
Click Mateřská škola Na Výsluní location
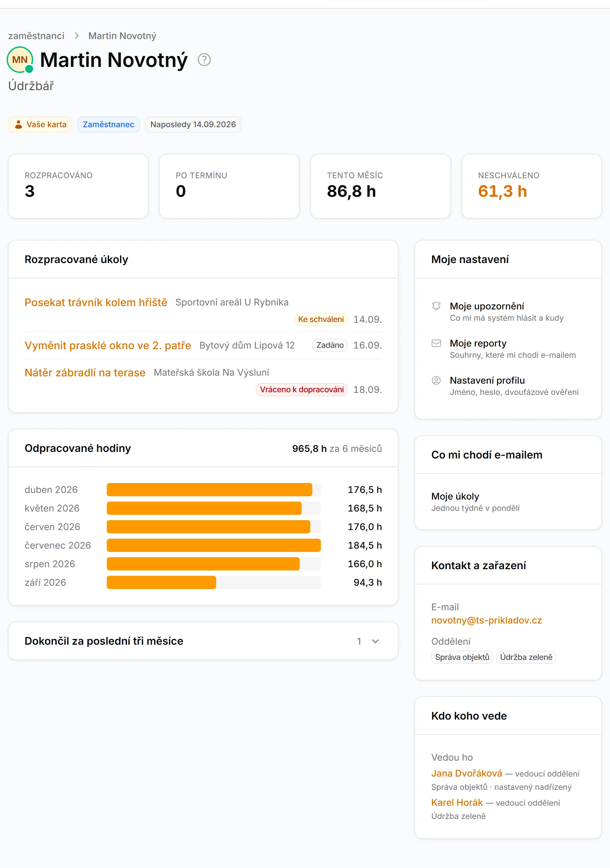[211, 372]
